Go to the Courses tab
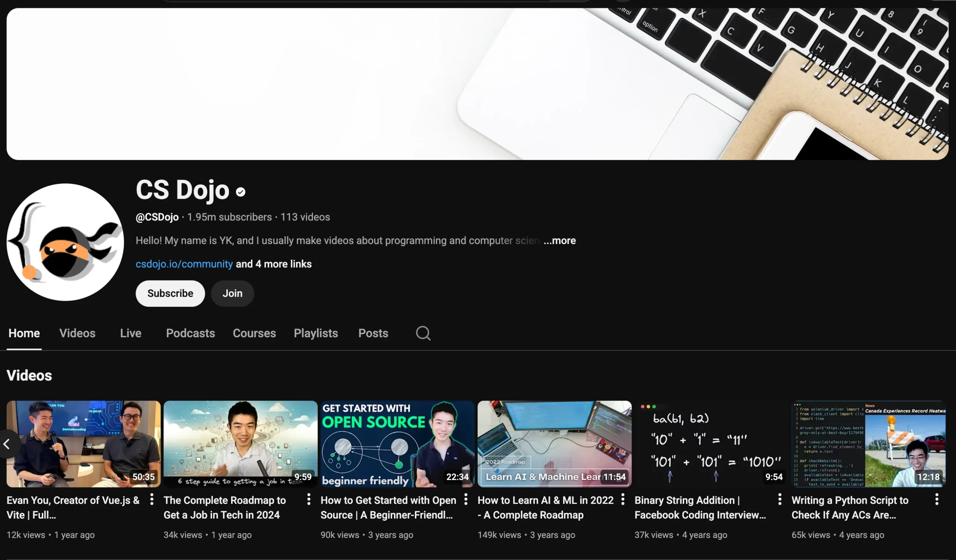Image resolution: width=956 pixels, height=560 pixels. [x=254, y=333]
